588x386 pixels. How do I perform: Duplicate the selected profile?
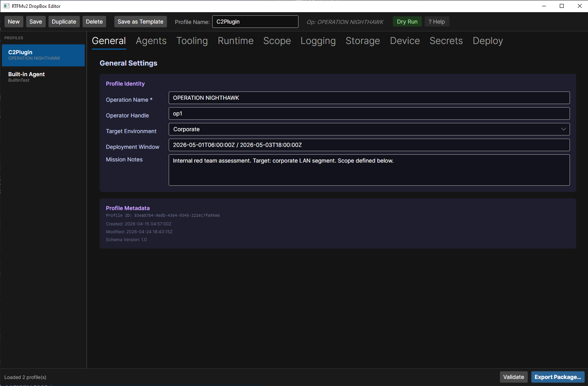click(x=64, y=22)
